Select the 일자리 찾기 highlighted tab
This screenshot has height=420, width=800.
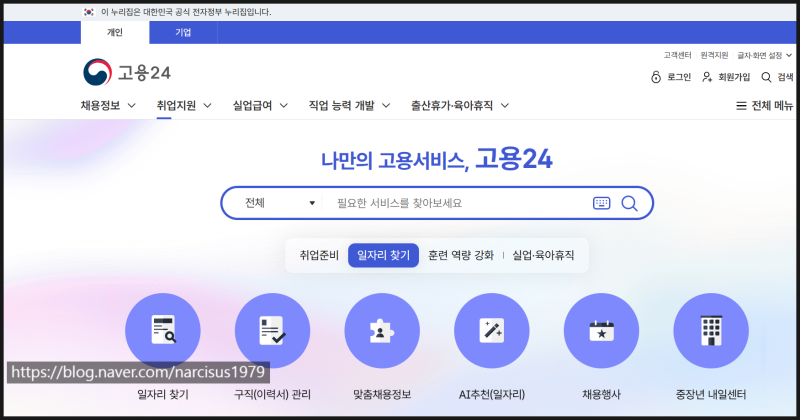coord(383,255)
